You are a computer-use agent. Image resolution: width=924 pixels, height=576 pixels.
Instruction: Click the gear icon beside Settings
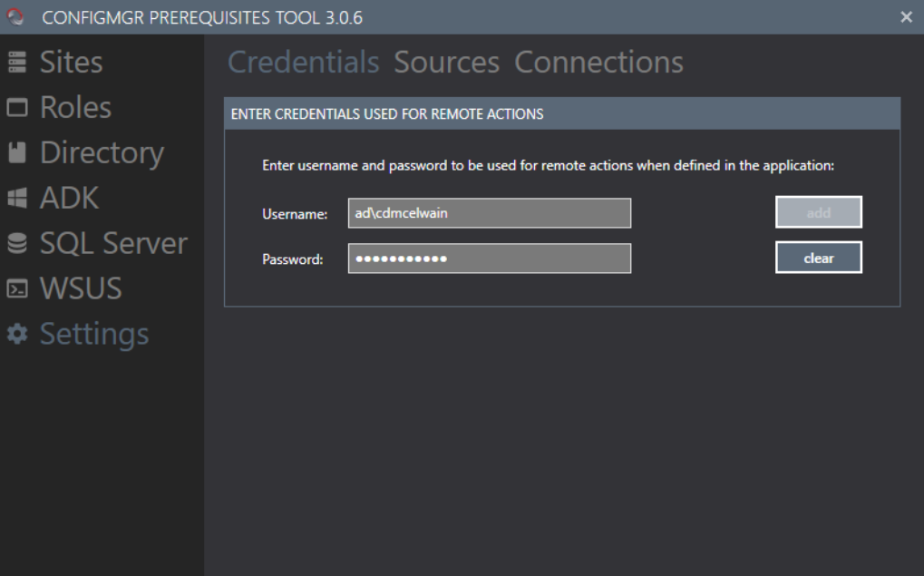[x=17, y=335]
